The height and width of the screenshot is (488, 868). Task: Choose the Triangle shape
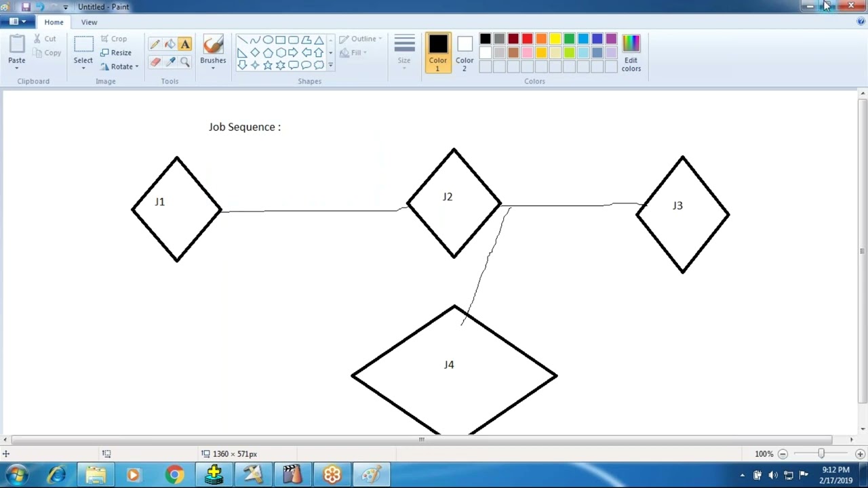[319, 40]
